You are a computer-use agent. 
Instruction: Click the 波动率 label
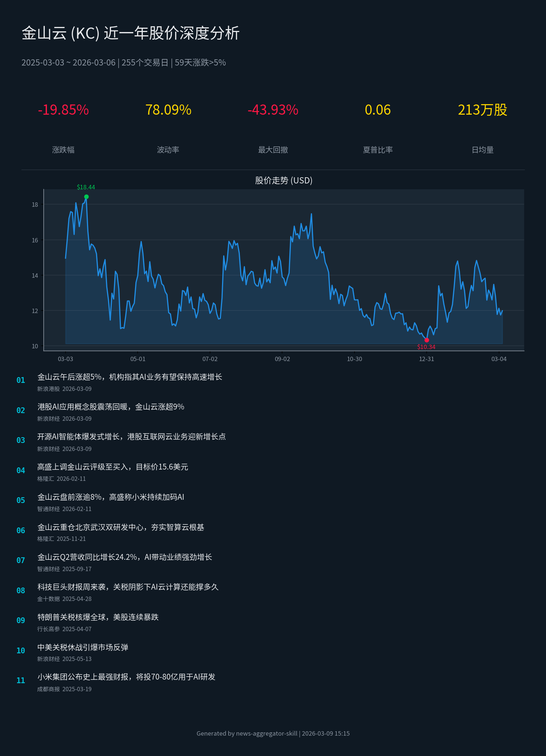(168, 150)
